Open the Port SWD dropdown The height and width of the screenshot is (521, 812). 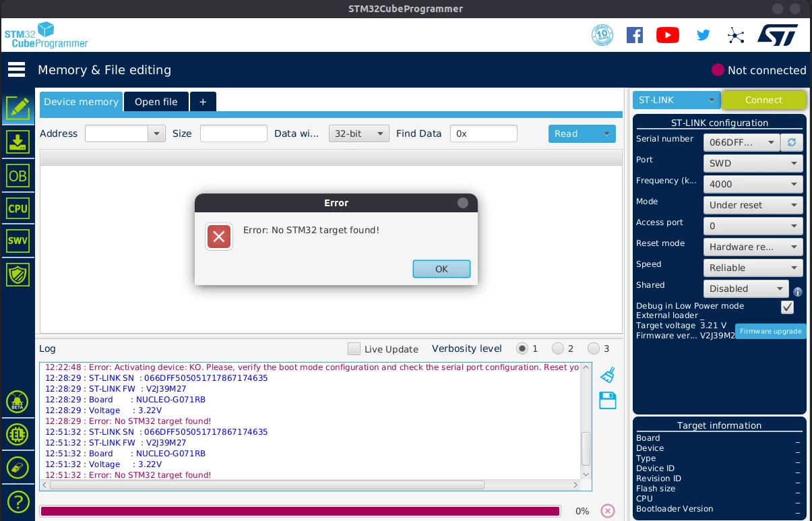[753, 163]
